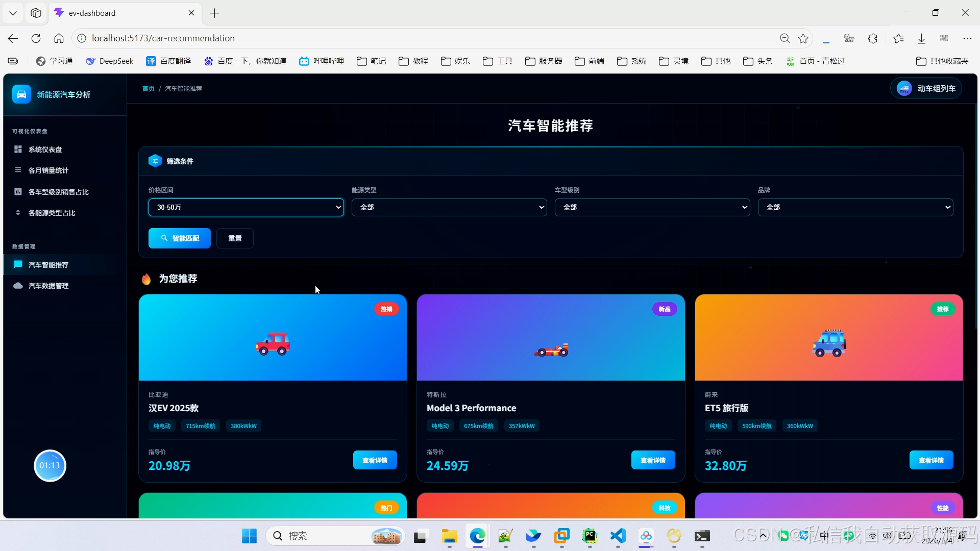Open browser downloads icon
Screen dimensions: 980x551
coord(921,38)
